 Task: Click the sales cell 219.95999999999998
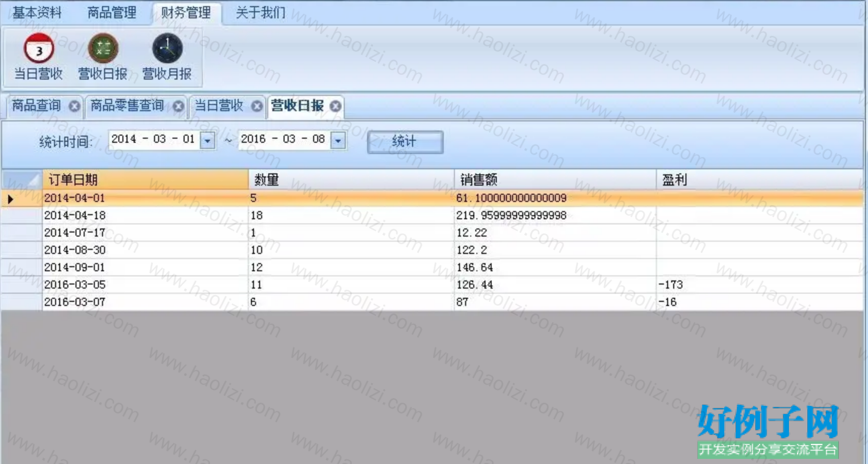(x=555, y=215)
